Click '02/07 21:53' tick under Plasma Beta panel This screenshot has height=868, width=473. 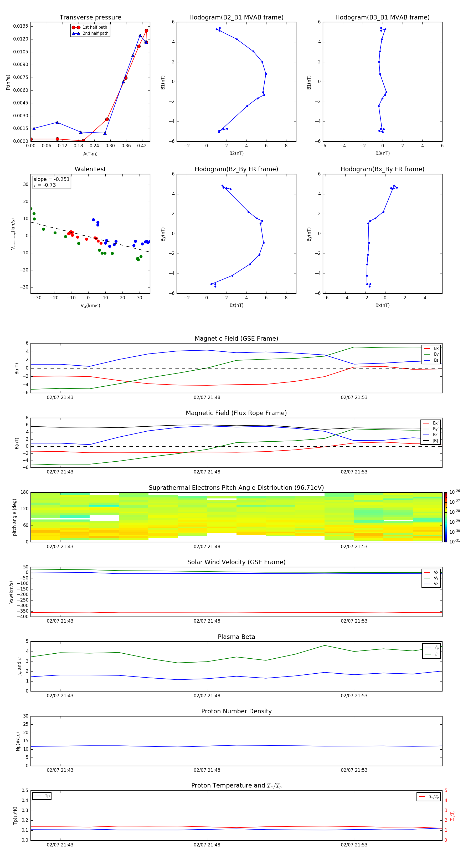coord(354,696)
